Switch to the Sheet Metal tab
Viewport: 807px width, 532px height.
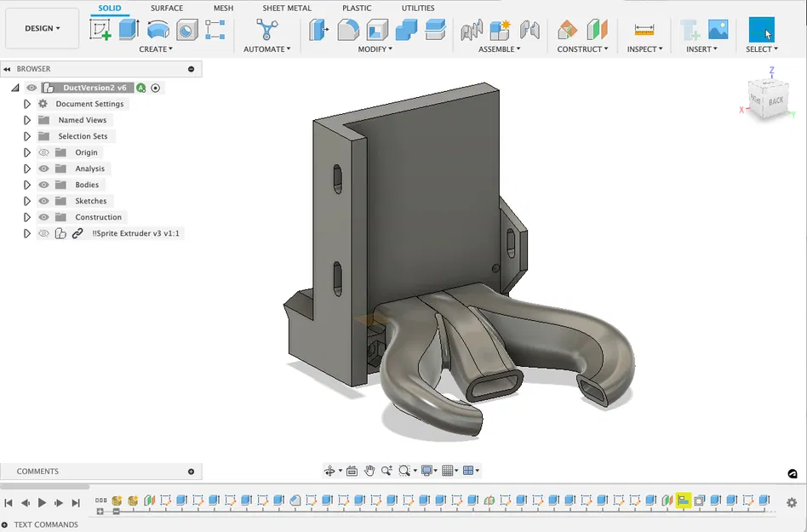coord(286,8)
